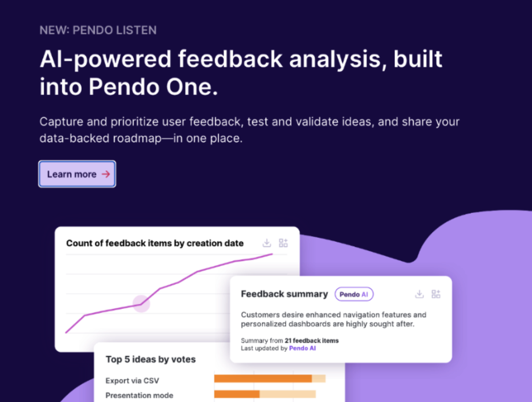
Task: Click the red arrow in Learn more
Action: 106,174
